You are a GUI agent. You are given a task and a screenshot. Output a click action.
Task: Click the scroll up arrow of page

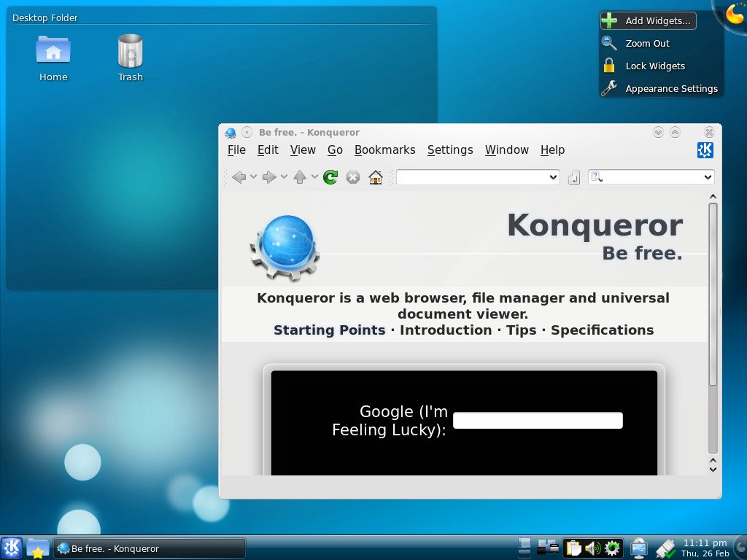(x=713, y=197)
